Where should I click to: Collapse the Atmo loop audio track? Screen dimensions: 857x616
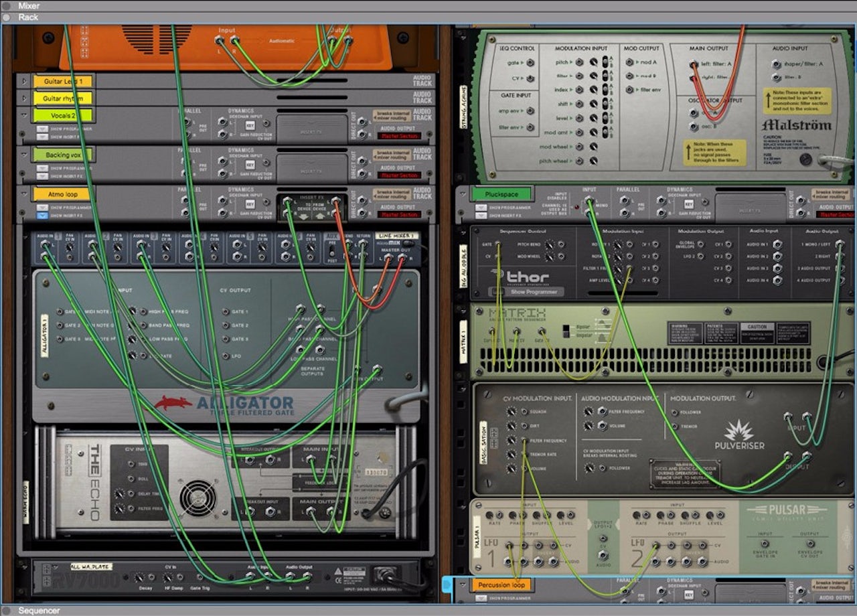(25, 194)
